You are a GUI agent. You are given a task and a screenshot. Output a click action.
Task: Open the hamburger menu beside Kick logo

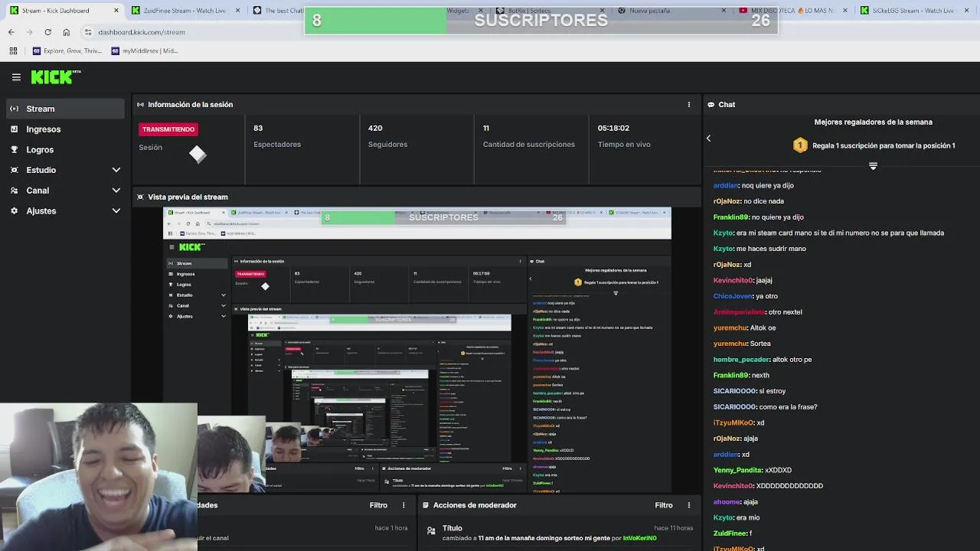(x=16, y=77)
